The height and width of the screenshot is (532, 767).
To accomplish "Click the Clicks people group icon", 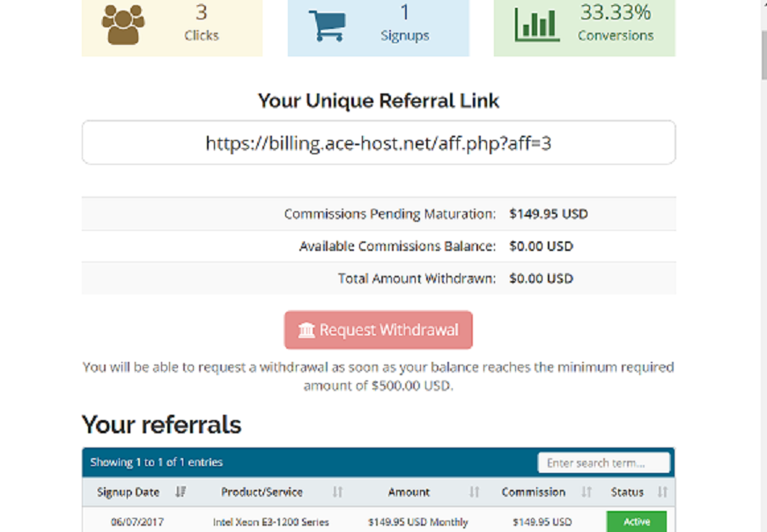I will [122, 25].
